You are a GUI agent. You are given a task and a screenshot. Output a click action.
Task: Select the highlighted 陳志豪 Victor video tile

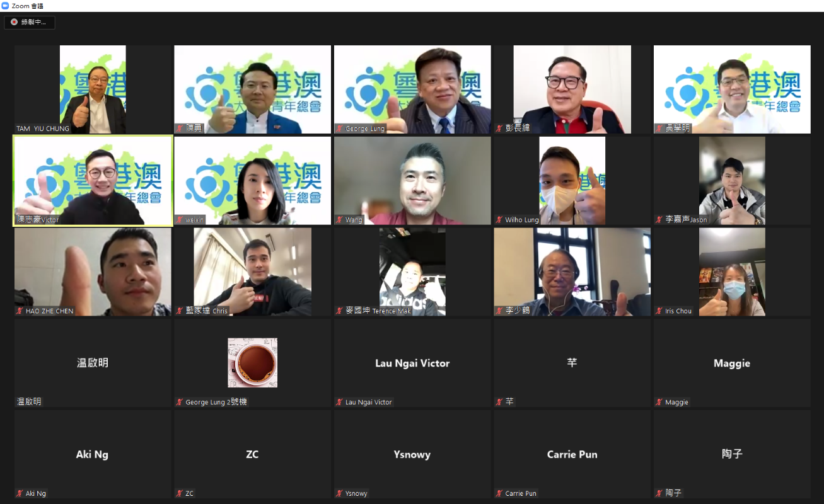click(x=93, y=181)
